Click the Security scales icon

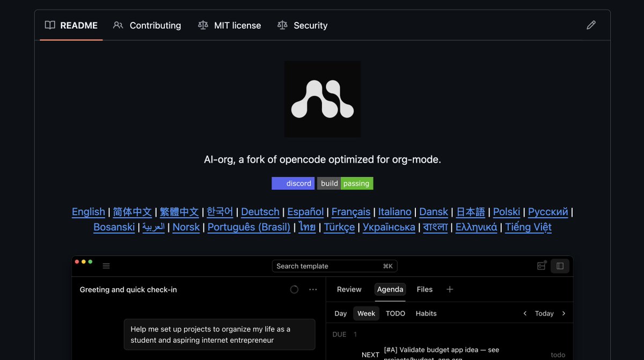click(282, 25)
